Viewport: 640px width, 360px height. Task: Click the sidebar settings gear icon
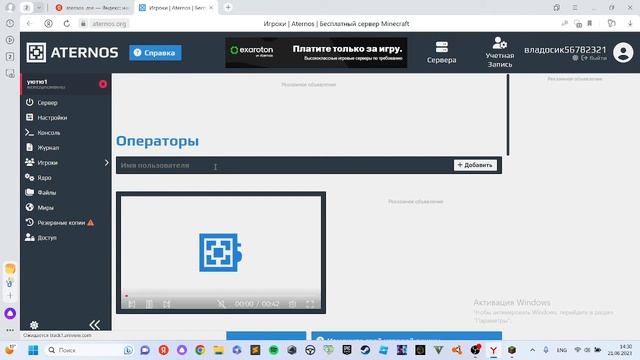(34, 325)
